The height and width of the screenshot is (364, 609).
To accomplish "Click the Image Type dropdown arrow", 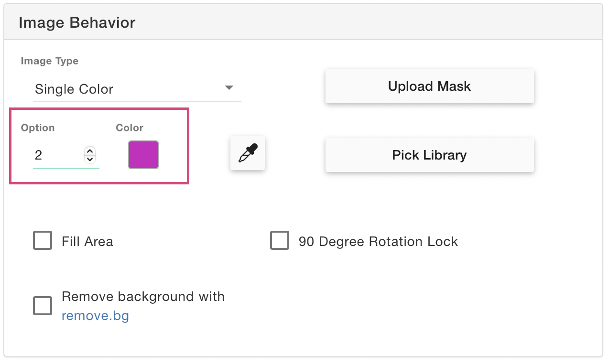I will (229, 88).
